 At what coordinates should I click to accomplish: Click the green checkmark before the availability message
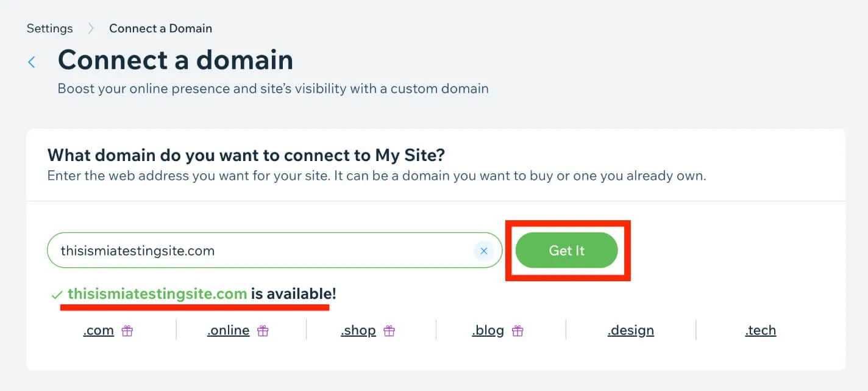[x=55, y=293]
